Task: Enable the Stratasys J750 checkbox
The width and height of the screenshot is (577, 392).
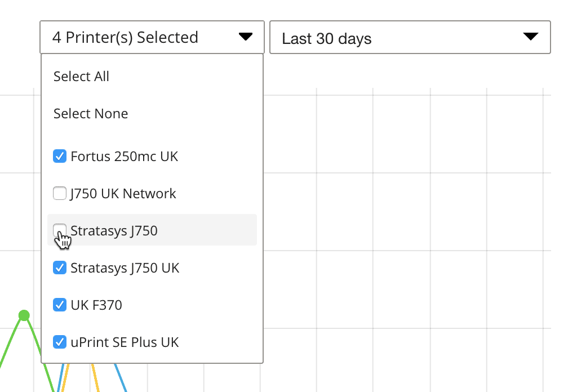Action: [60, 230]
